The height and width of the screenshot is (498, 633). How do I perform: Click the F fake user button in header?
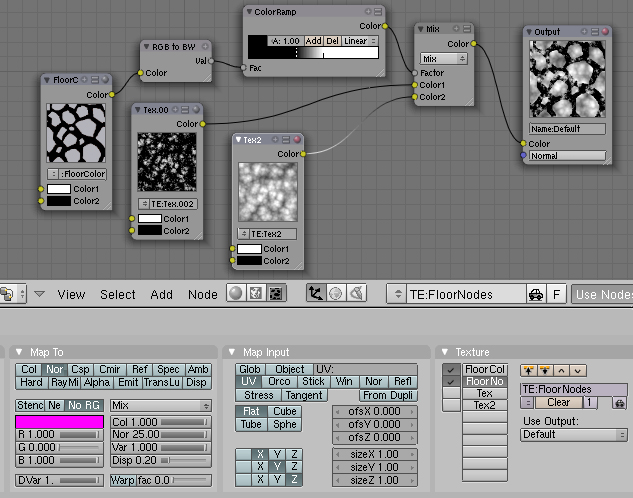coord(557,295)
